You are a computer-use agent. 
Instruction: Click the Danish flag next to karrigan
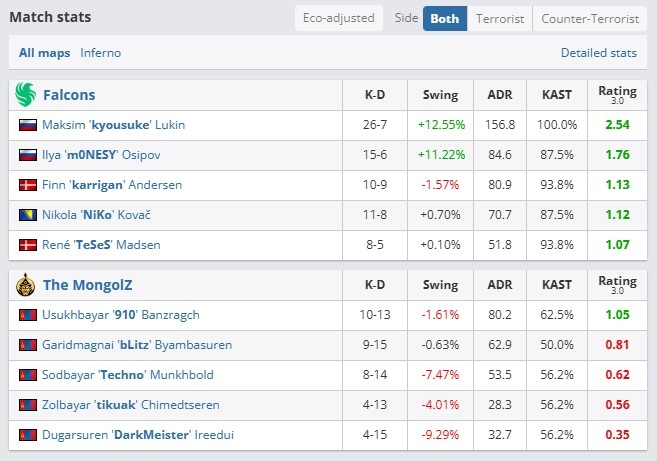pos(28,185)
